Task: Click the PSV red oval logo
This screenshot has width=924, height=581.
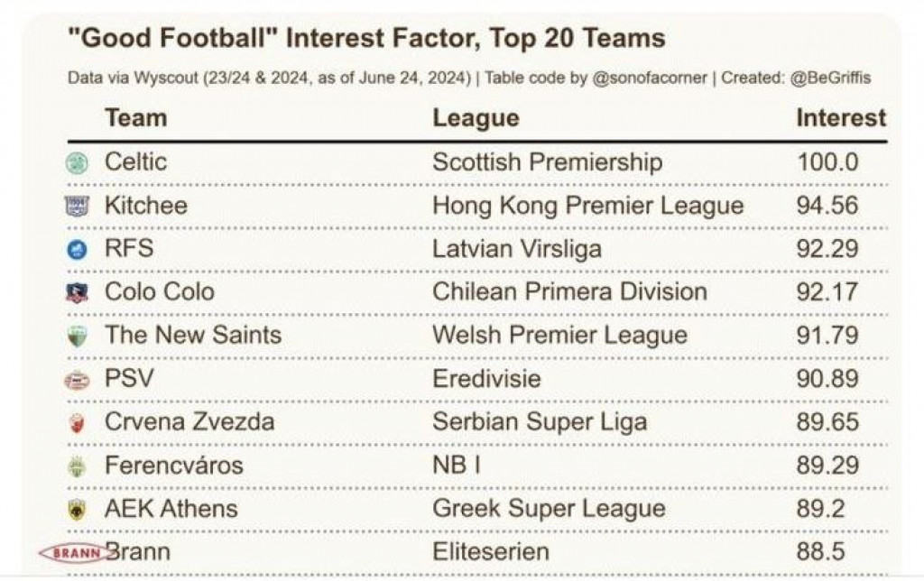Action: coord(78,380)
